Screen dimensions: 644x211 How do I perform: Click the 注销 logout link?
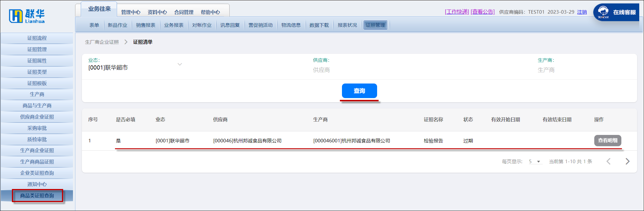pos(582,12)
